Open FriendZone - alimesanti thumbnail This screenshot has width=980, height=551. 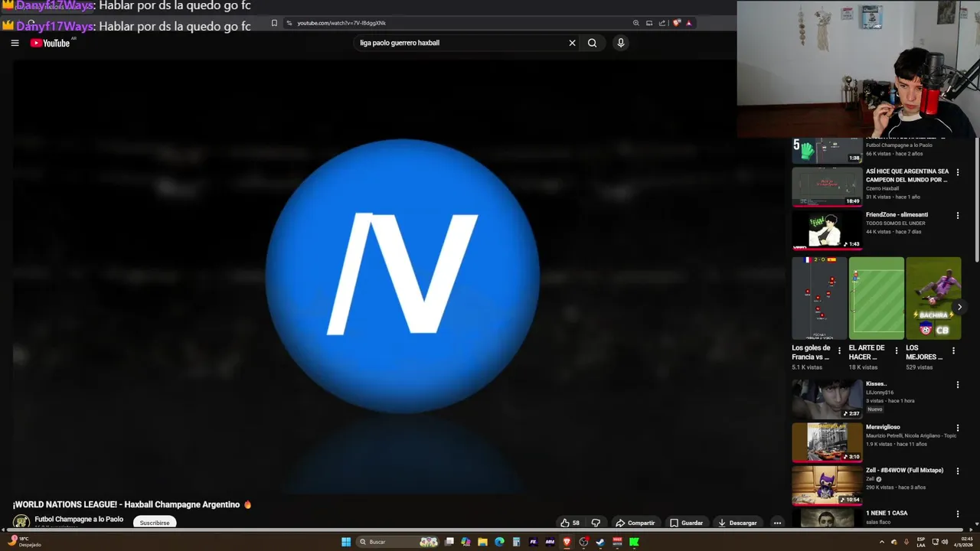[827, 230]
